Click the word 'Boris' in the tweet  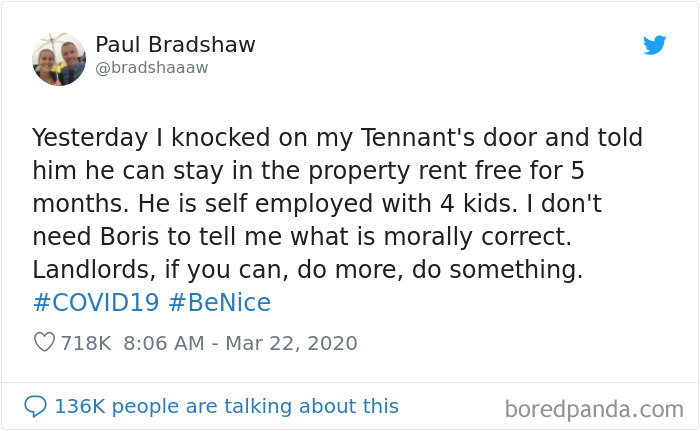tap(129, 236)
